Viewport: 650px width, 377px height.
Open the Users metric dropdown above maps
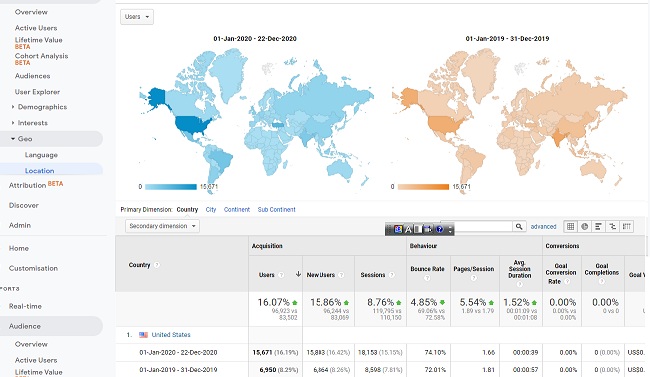point(137,17)
